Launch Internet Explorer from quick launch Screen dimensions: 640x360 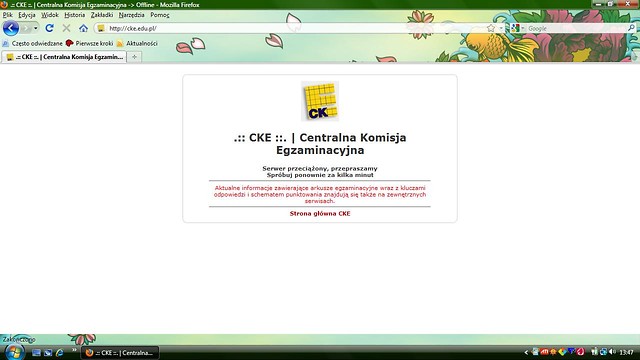pyautogui.click(x=60, y=353)
